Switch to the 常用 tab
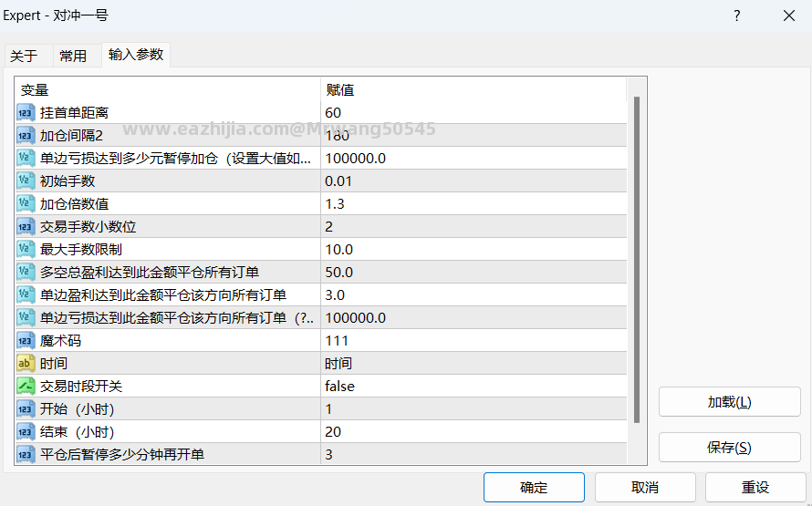The width and height of the screenshot is (812, 506). tap(73, 56)
